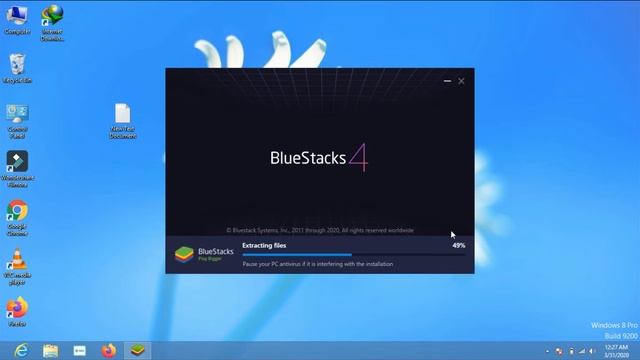Click the BlueStacks 4 title logo

point(319,158)
